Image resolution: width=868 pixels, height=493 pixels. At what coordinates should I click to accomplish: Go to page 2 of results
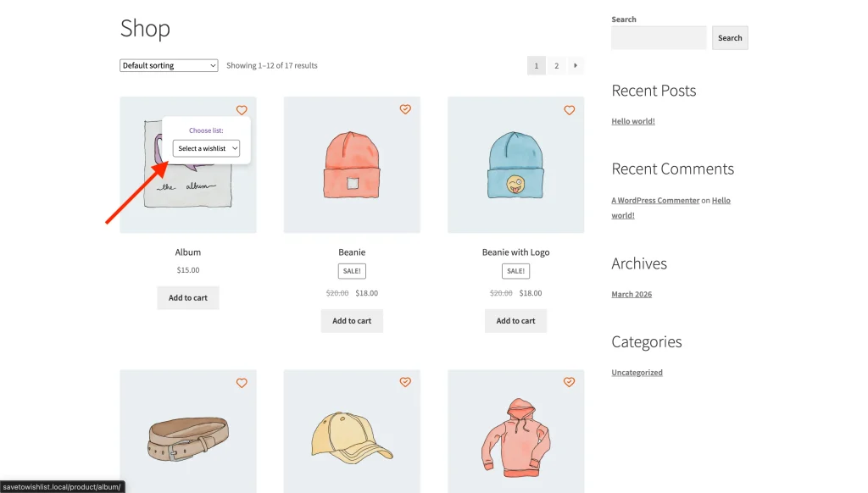[x=556, y=65]
